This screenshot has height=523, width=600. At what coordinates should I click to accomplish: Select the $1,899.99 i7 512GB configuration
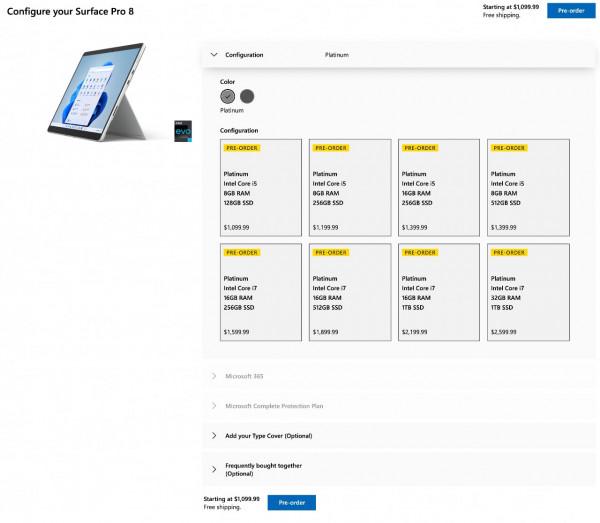[x=349, y=292]
